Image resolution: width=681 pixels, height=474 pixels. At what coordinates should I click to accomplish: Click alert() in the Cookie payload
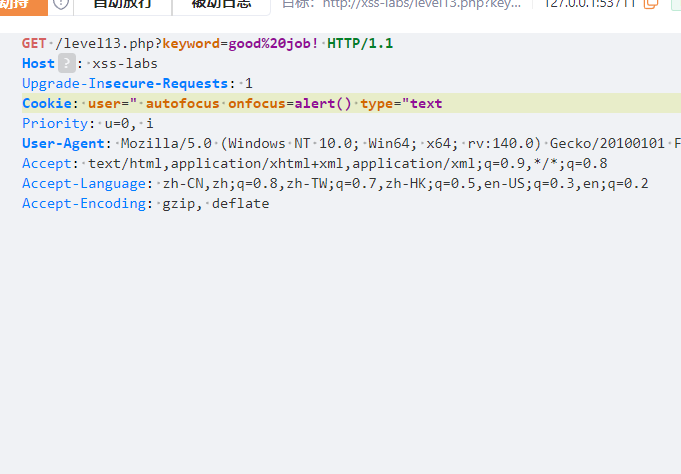[323, 103]
